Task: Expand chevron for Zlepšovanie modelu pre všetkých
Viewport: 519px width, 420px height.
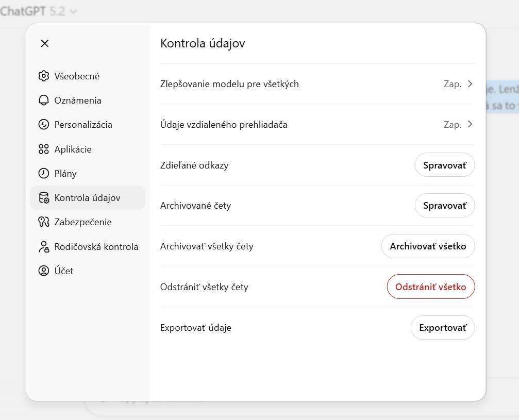Action: pos(470,83)
